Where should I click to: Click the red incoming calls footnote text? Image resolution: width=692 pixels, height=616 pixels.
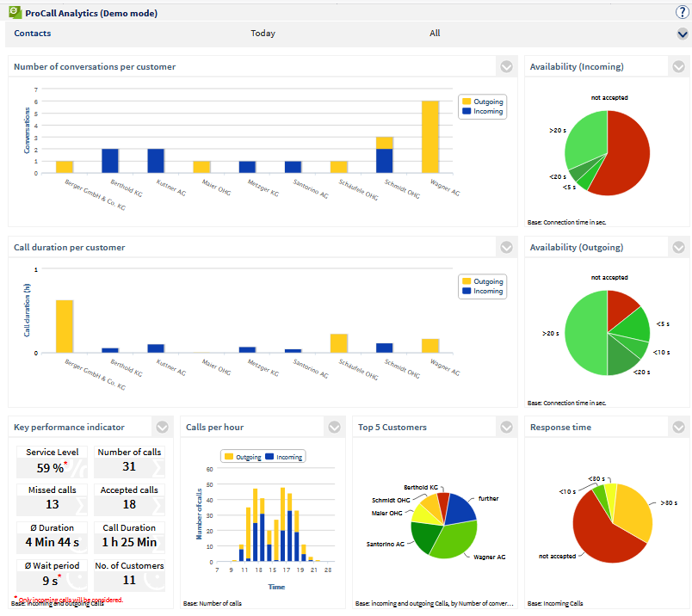pyautogui.click(x=68, y=600)
